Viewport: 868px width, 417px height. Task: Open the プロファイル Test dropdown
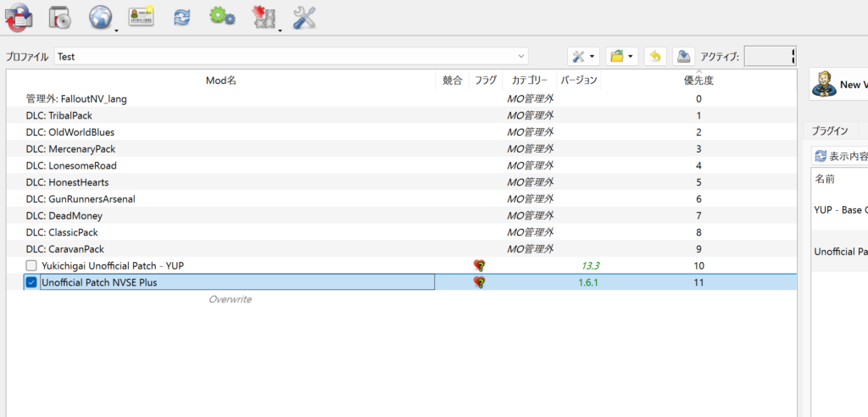(291, 57)
